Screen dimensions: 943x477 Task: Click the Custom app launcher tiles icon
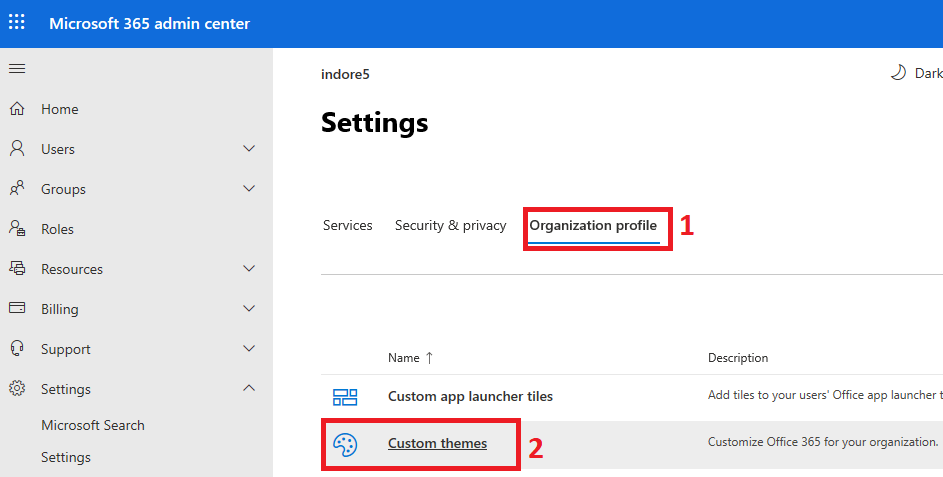pyautogui.click(x=345, y=397)
